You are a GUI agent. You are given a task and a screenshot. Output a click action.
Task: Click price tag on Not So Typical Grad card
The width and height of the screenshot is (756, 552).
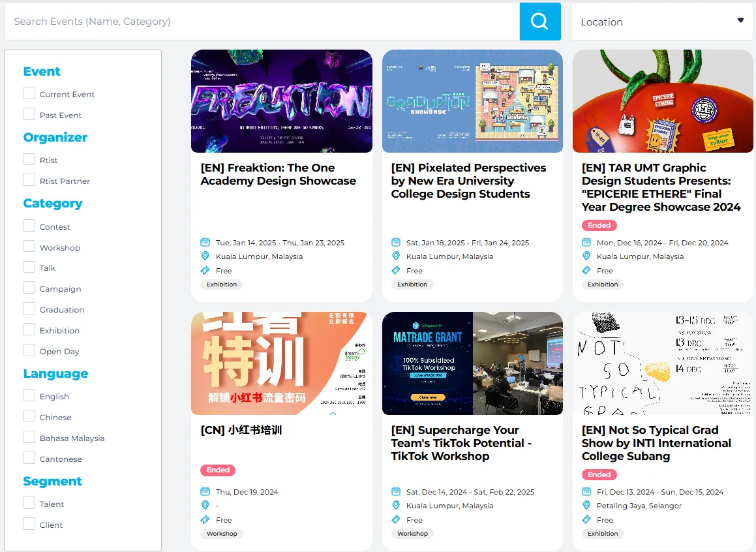pos(586,519)
